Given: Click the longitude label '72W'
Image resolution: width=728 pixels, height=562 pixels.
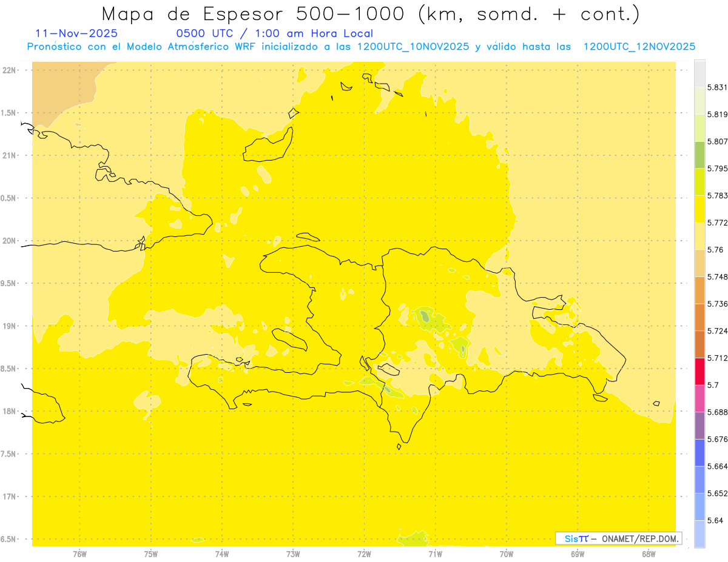Looking at the screenshot, I should [364, 554].
